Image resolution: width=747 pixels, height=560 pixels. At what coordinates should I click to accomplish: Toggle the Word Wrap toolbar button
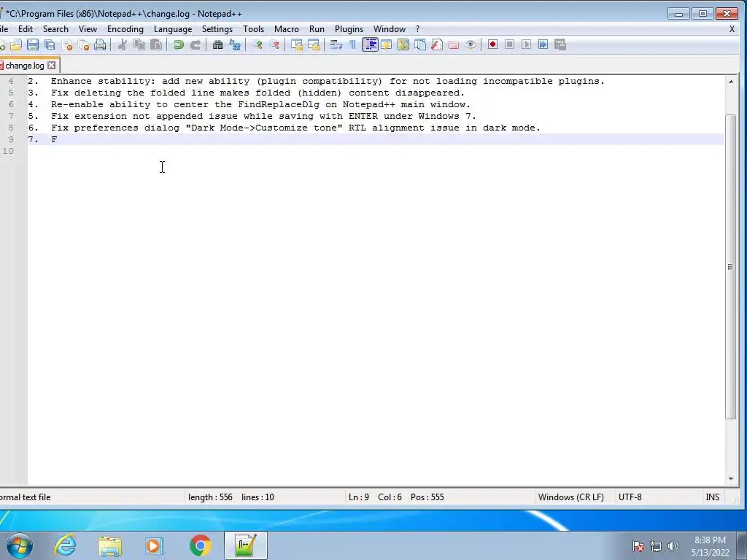click(336, 44)
